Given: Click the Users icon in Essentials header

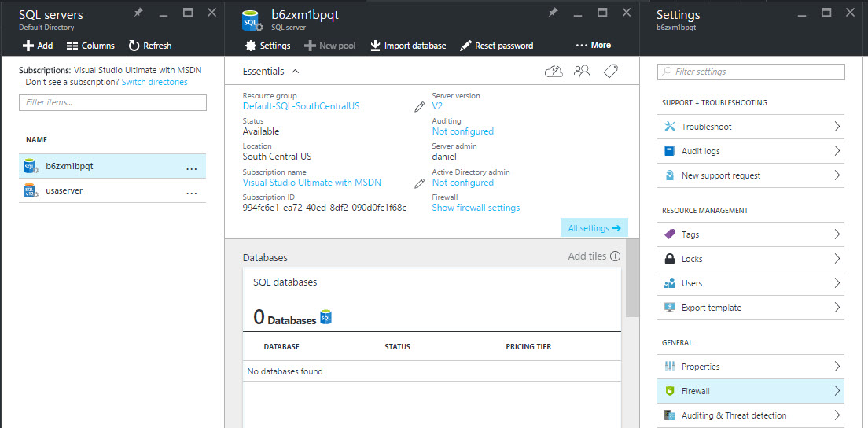Looking at the screenshot, I should [582, 72].
